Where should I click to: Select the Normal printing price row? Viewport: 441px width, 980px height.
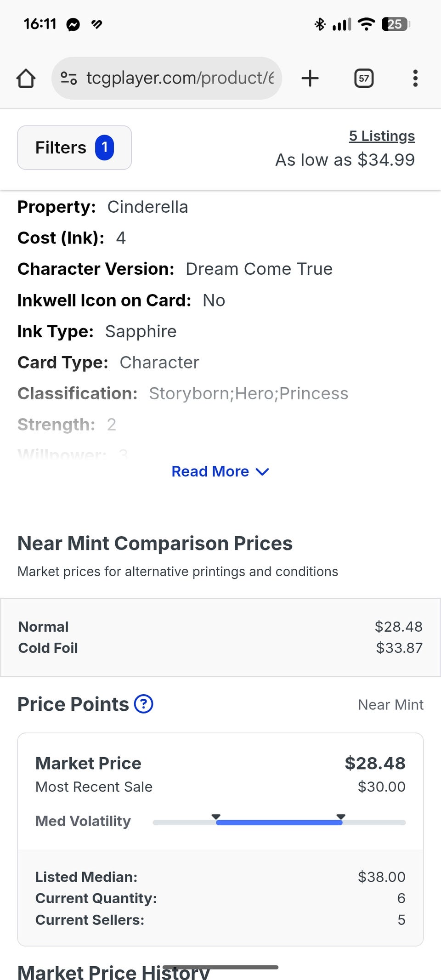pos(220,627)
